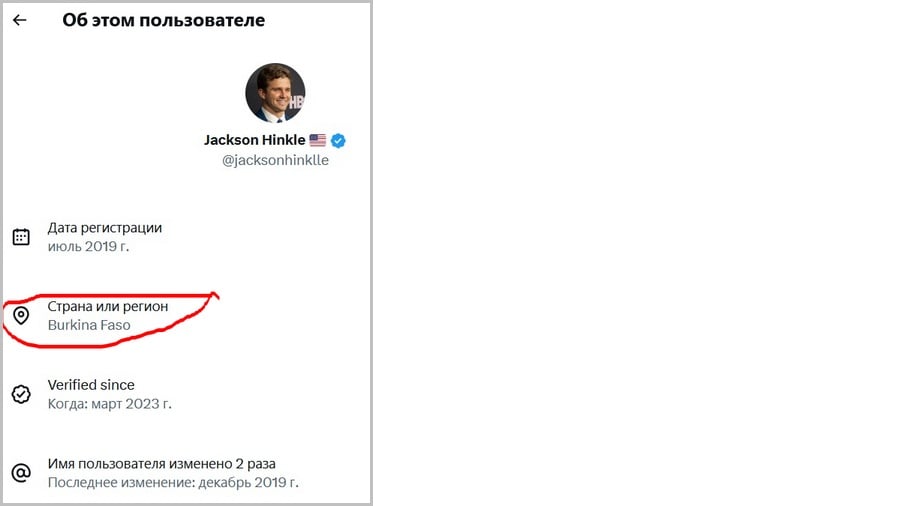The image size is (900, 506).
Task: Click the 'июль 2019 г.' registration value
Action: pos(88,246)
